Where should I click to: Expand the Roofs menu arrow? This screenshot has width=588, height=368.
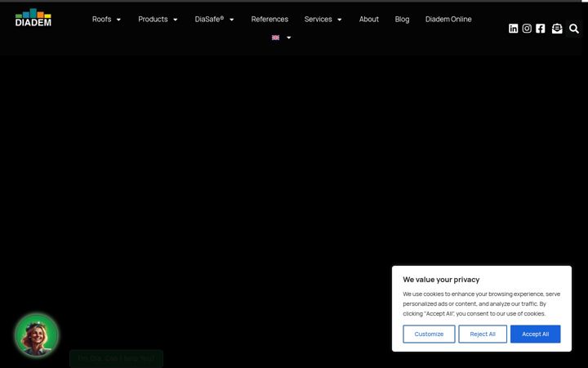pyautogui.click(x=118, y=20)
